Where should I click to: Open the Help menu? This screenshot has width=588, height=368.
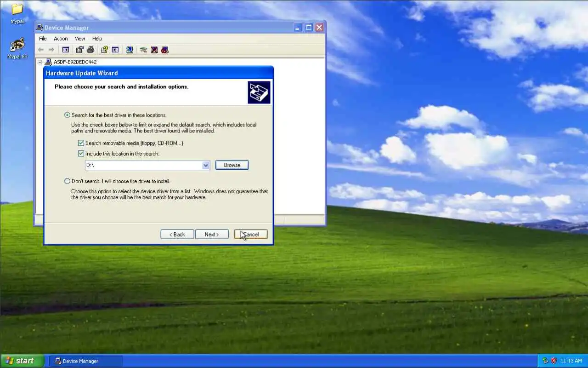pyautogui.click(x=97, y=39)
